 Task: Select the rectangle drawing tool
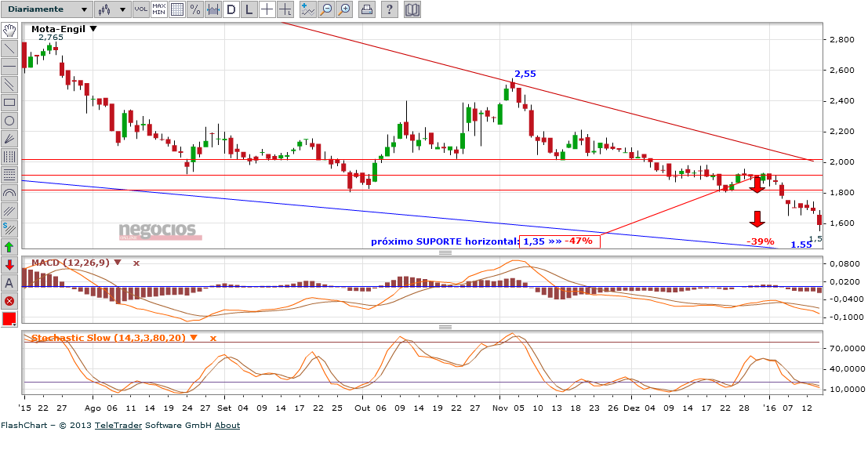coord(10,103)
